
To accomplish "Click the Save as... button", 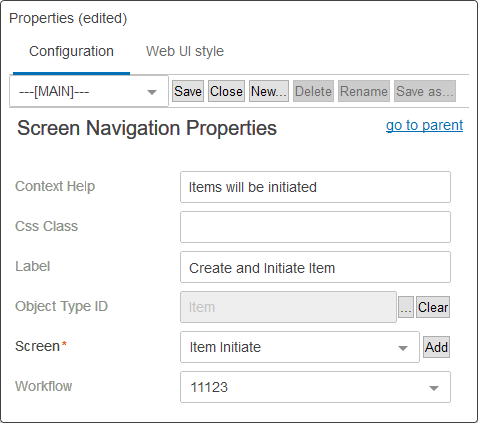I will pos(425,91).
